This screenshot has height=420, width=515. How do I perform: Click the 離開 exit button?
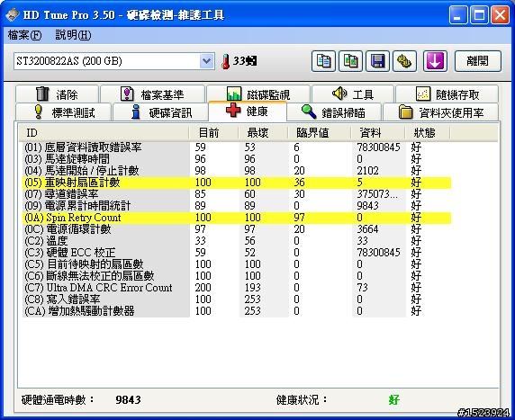click(478, 61)
